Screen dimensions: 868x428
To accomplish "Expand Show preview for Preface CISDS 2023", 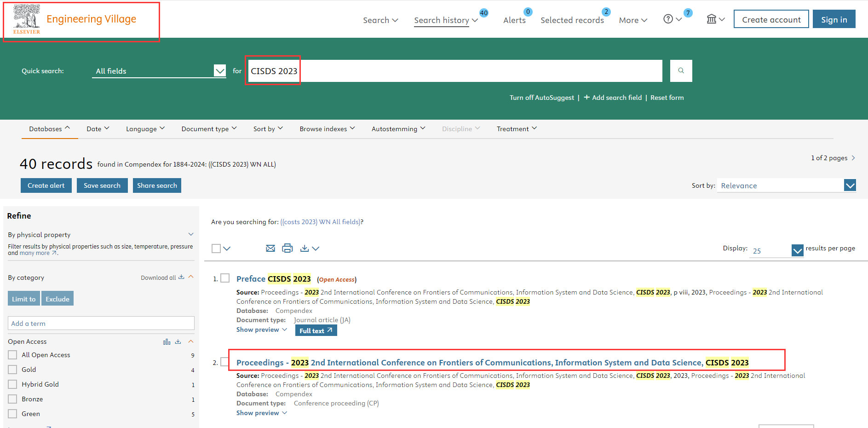I will click(x=262, y=330).
